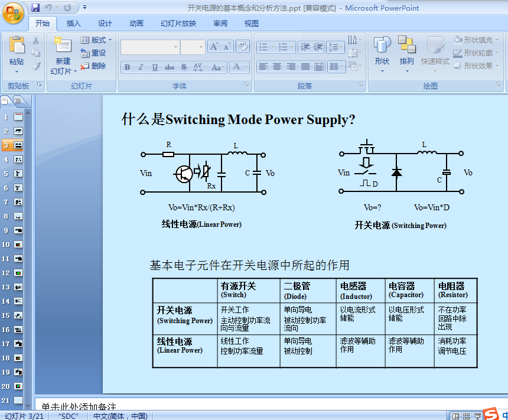The image size is (508, 420).
Task: Select slide 12 thumbnail
Action: [x=18, y=273]
